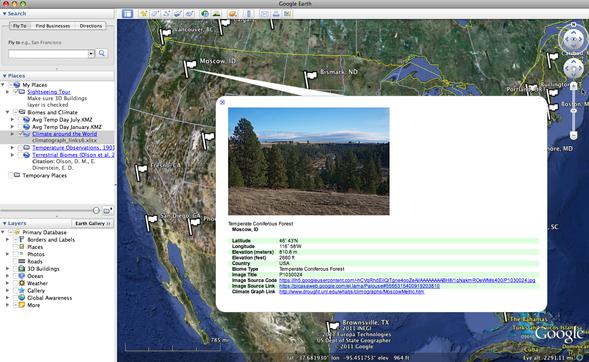Toggle the Weather layer checkbox

pyautogui.click(x=16, y=283)
